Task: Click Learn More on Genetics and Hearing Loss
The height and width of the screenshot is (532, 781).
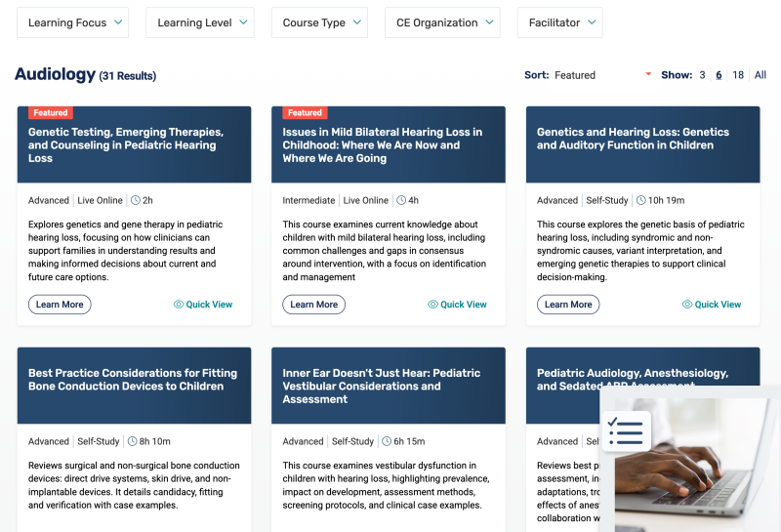Action: [x=568, y=305]
